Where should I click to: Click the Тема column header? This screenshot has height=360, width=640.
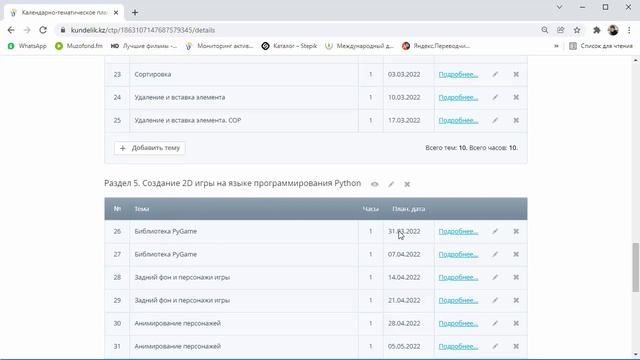click(x=142, y=209)
